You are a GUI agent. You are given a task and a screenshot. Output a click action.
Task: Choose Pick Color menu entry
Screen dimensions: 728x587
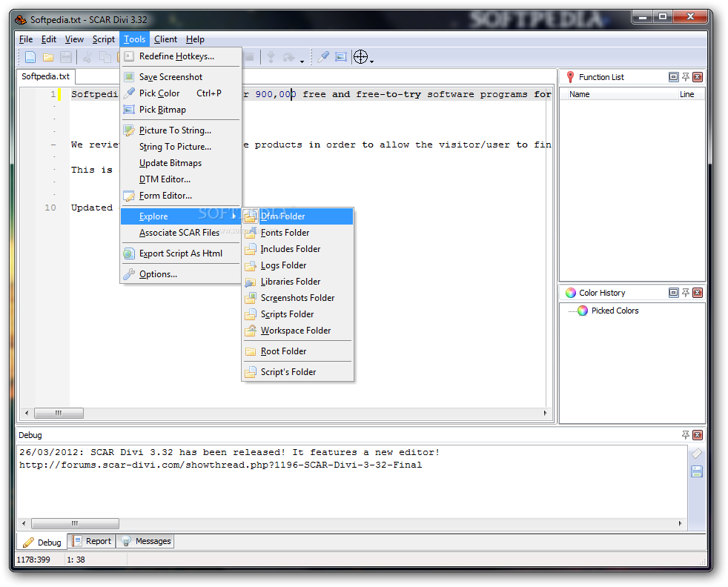[x=181, y=93]
